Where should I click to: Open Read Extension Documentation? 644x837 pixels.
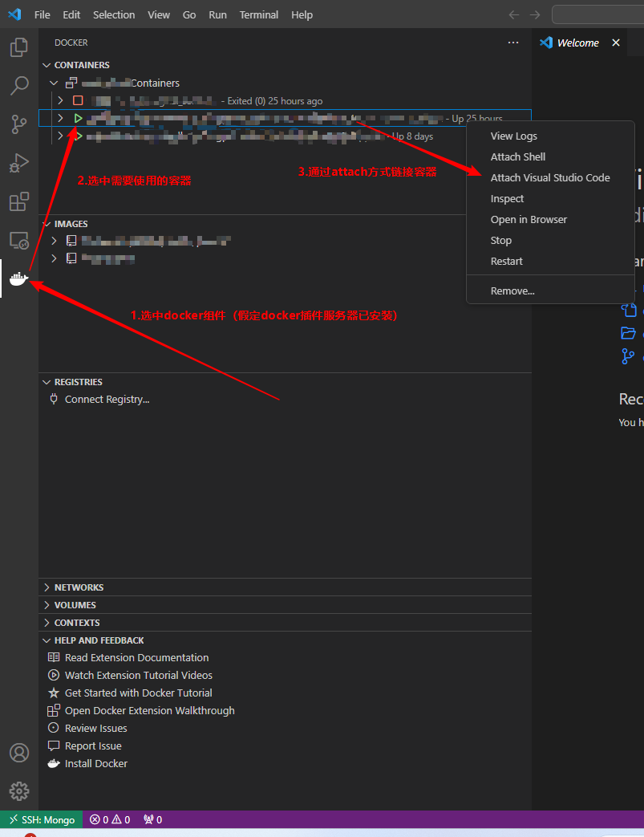(136, 658)
